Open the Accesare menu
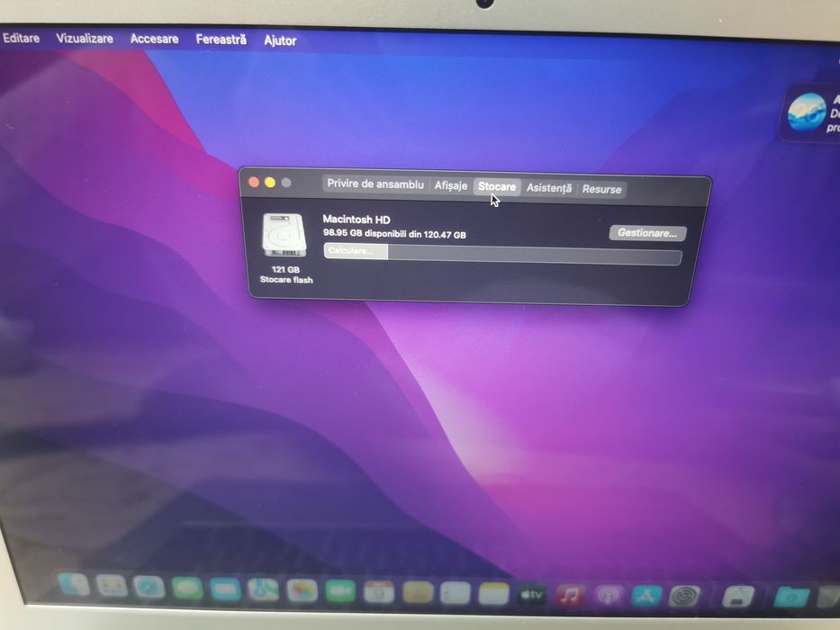The width and height of the screenshot is (840, 630). [154, 39]
